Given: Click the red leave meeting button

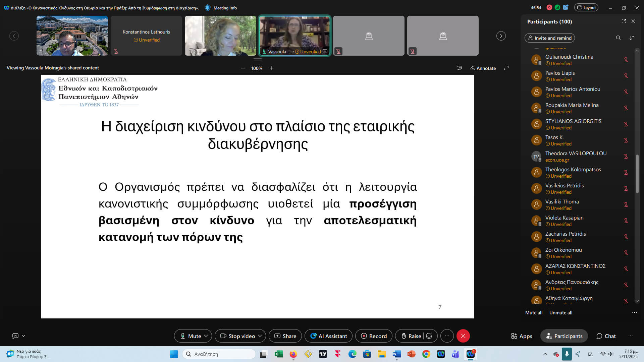Looking at the screenshot, I should 463,336.
